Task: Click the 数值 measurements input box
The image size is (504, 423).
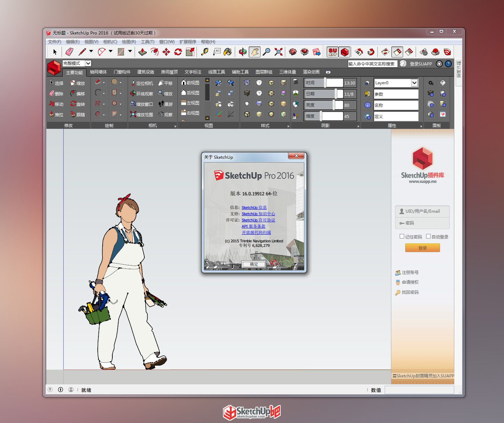Action: point(419,390)
